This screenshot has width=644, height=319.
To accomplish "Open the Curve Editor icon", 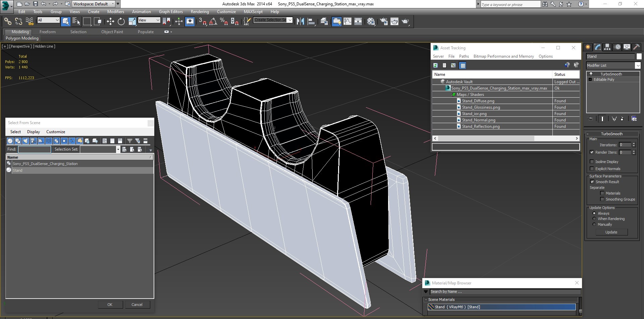I will coord(347,21).
